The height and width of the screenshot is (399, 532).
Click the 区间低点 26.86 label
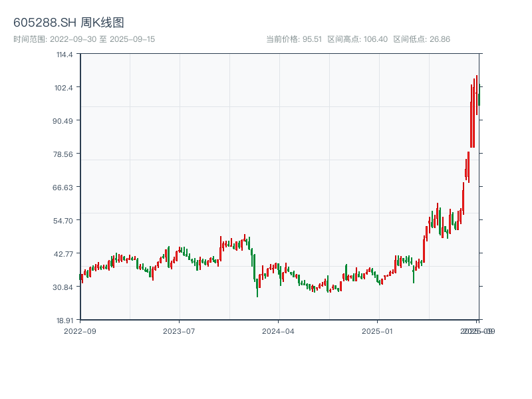tap(422, 39)
